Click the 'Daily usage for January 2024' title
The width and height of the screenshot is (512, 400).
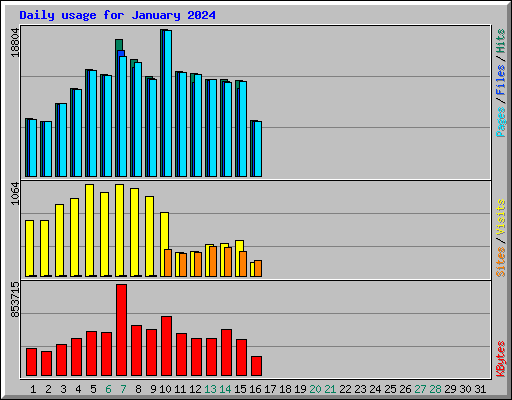pos(117,15)
